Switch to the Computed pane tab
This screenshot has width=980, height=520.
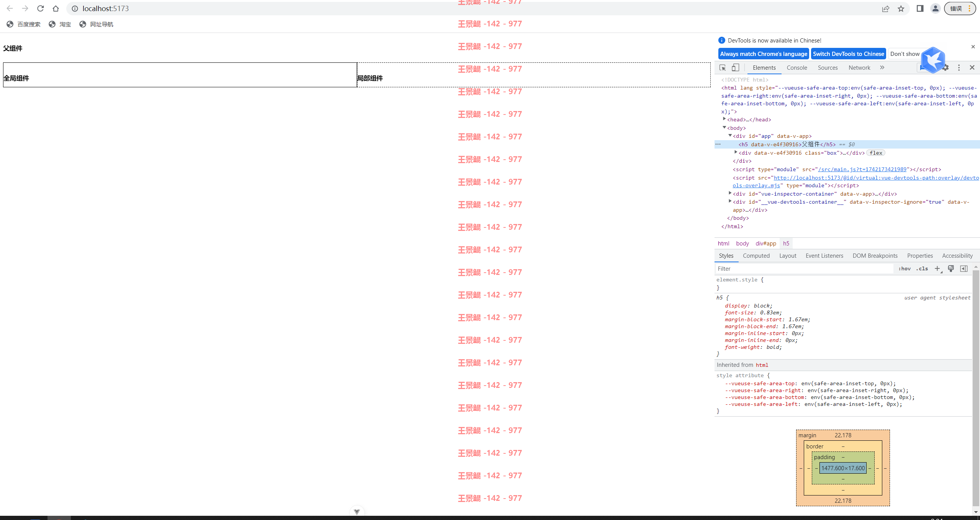756,256
